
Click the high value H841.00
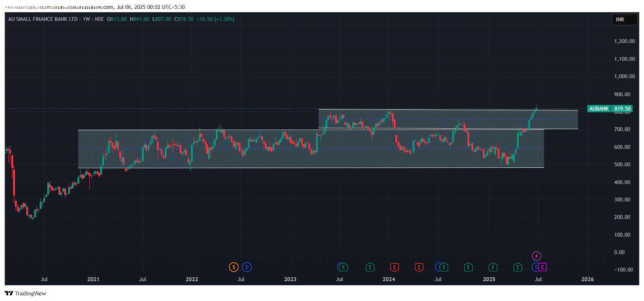[x=139, y=19]
